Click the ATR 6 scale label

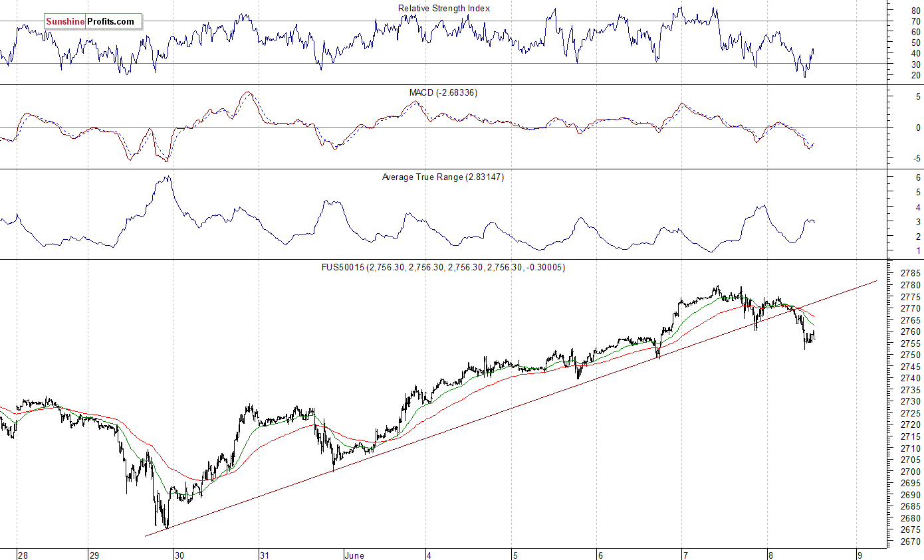[918, 177]
